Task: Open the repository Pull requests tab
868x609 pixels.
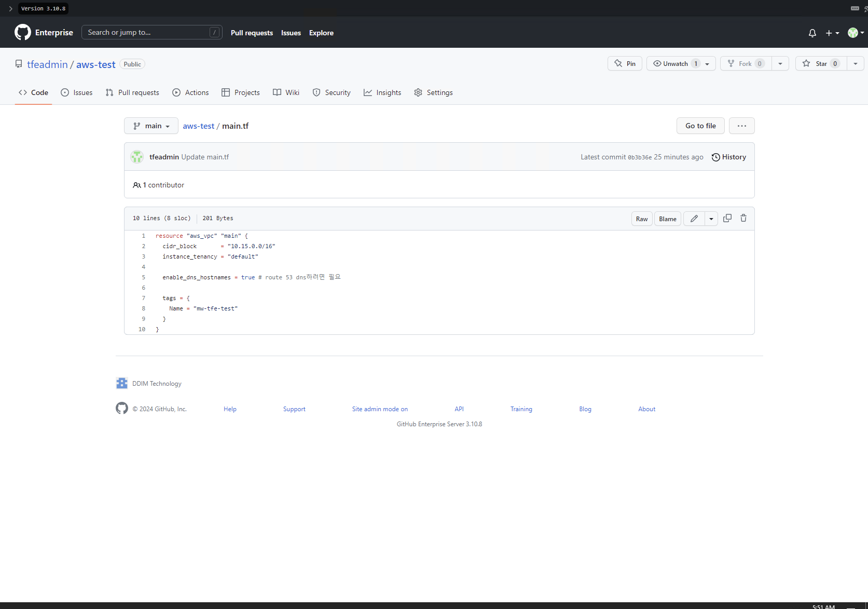Action: click(x=132, y=92)
